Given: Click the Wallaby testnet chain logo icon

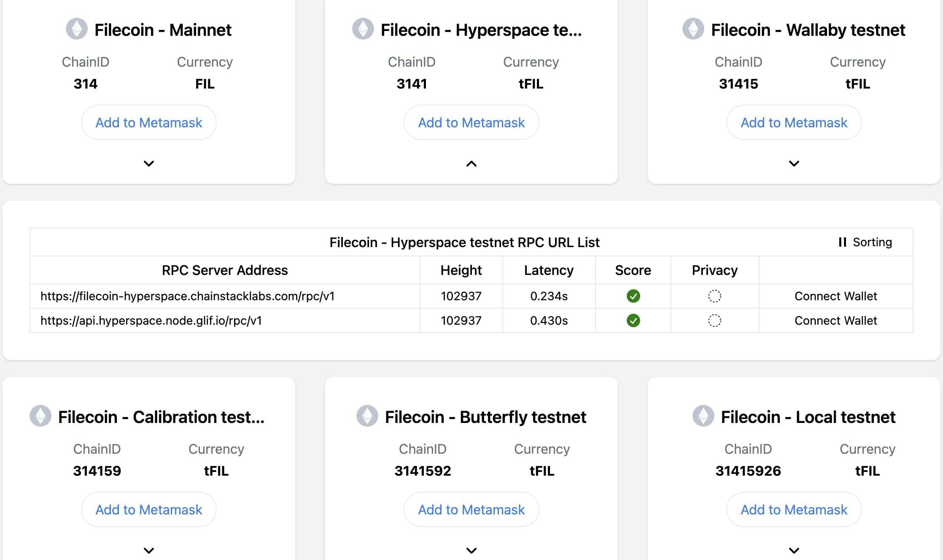Looking at the screenshot, I should pyautogui.click(x=693, y=29).
